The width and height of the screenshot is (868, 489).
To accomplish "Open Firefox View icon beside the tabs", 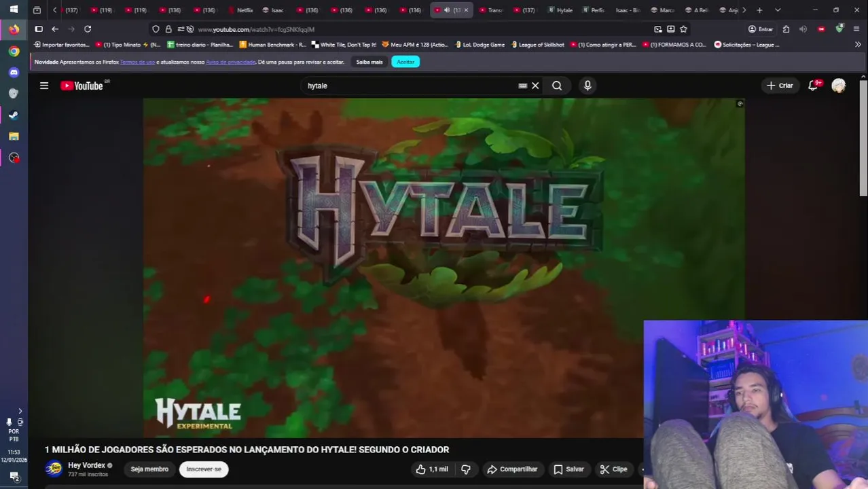I will 37,10.
